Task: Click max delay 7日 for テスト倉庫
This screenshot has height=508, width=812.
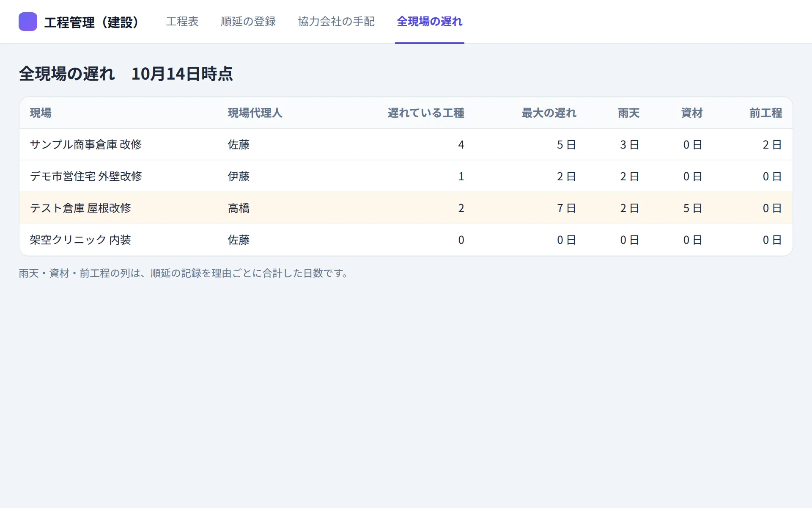Action: (x=566, y=208)
